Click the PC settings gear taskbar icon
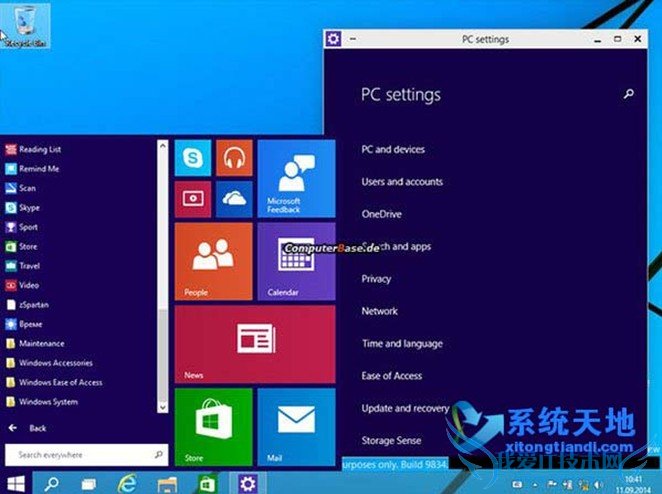The image size is (662, 494). point(247,484)
